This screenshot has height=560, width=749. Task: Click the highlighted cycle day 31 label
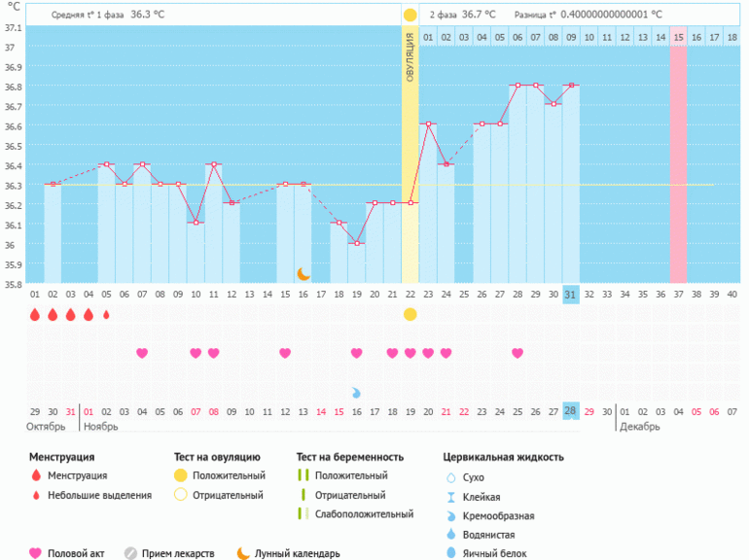point(571,295)
